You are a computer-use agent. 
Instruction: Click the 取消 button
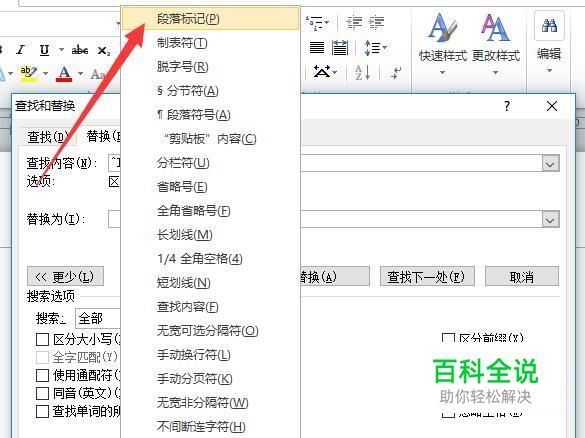pos(522,276)
